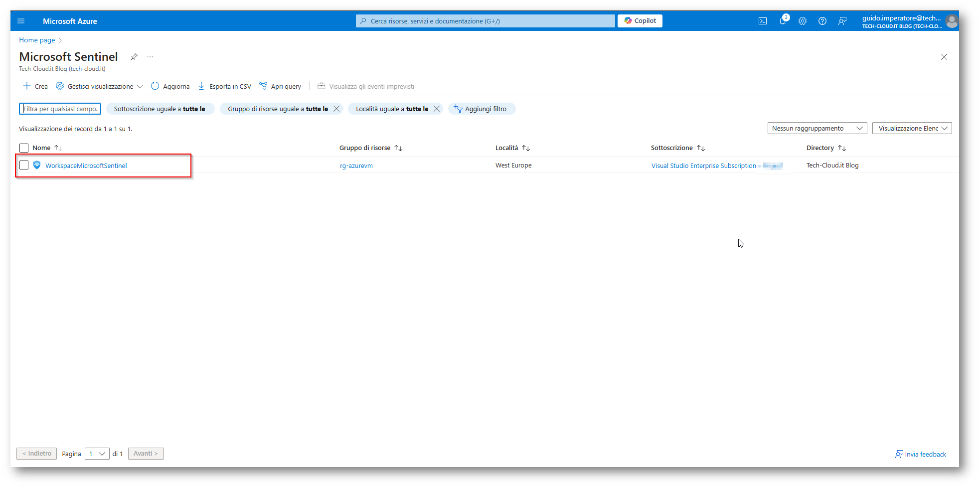Click Aggiungi filtro

(x=482, y=109)
